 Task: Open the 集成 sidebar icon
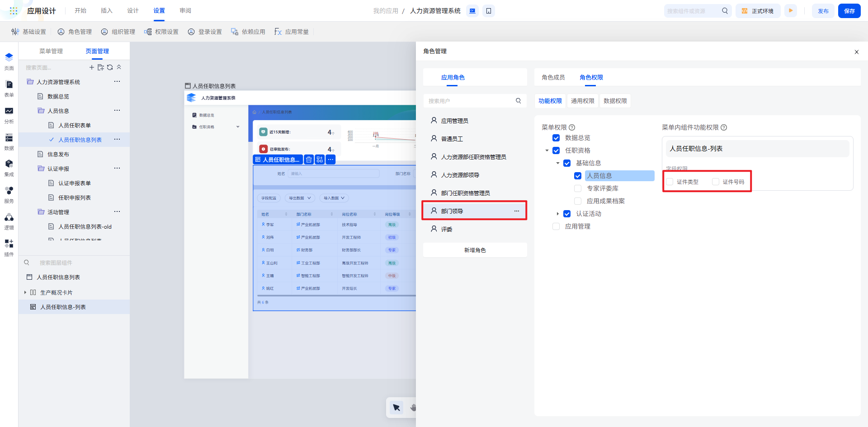(9, 168)
